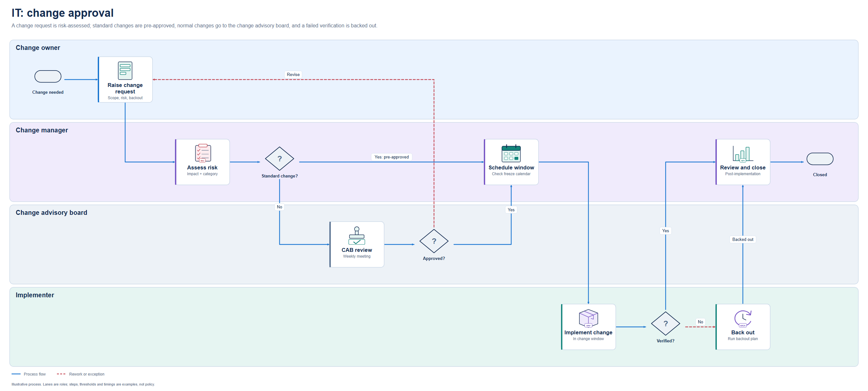Click the Closed end node
This screenshot has width=868, height=391.
(820, 158)
